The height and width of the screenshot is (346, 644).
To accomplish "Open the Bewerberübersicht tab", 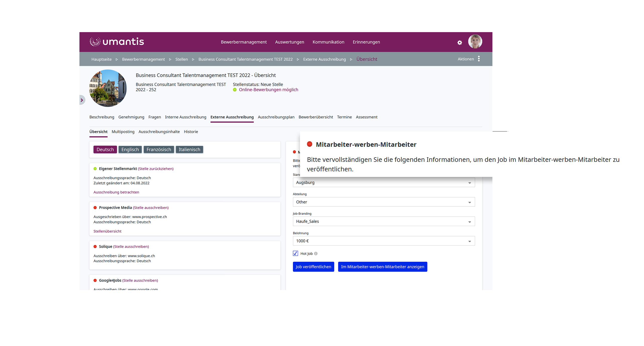I will coord(315,117).
